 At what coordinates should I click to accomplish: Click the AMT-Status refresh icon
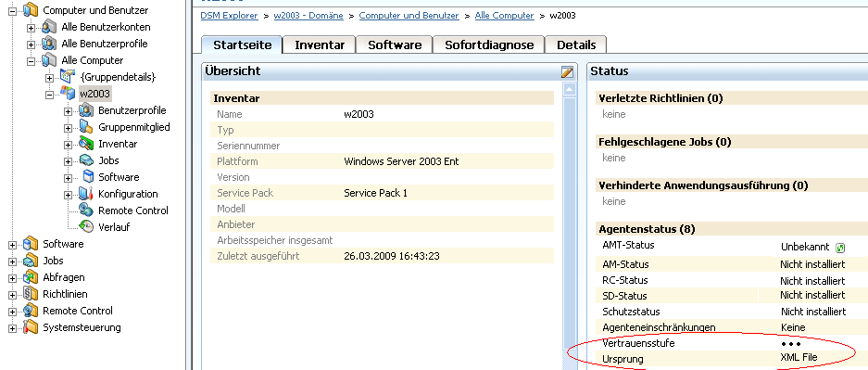tap(840, 248)
